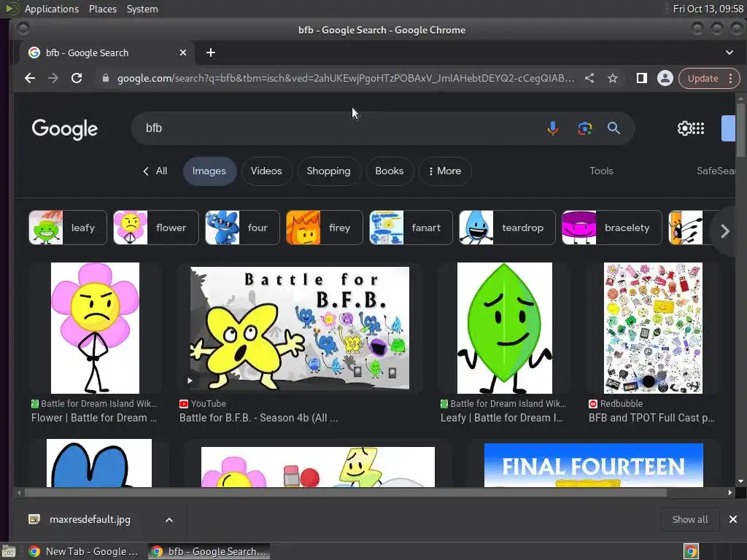Click the vertical page scrollbar
Screen dimensions: 747x560
tap(740, 130)
